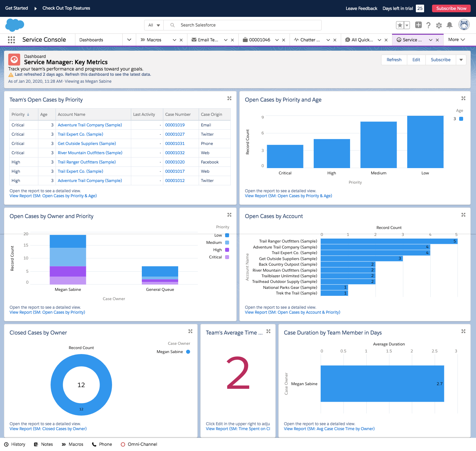Click the Critical color swatch in Priority legend

pyautogui.click(x=227, y=257)
